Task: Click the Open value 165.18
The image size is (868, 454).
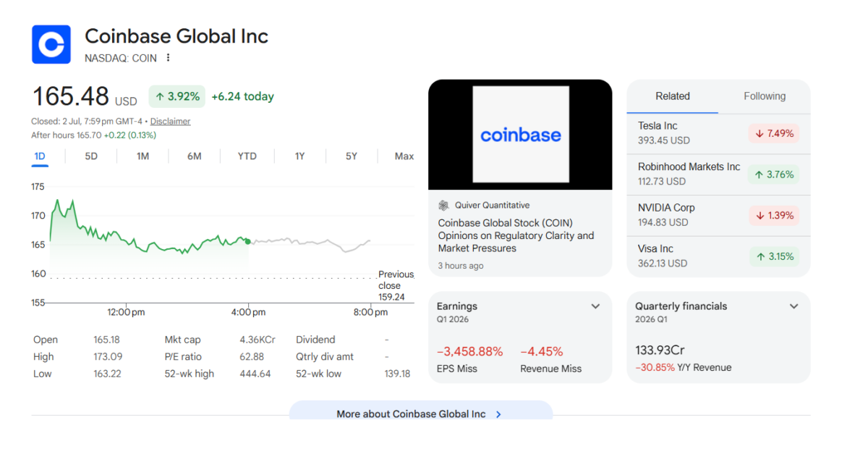Action: (107, 340)
